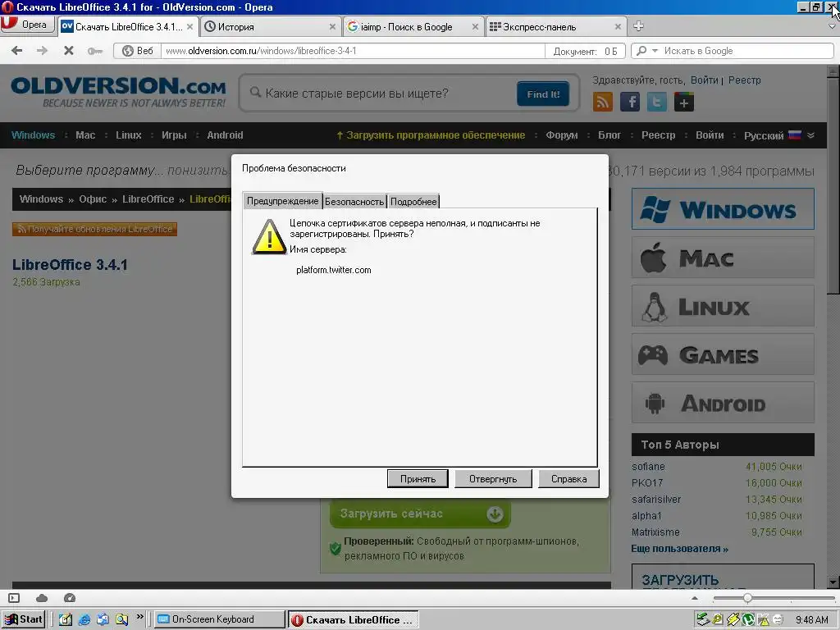Click the OldVersion.com logo
This screenshot has width=840, height=630.
coord(118,92)
